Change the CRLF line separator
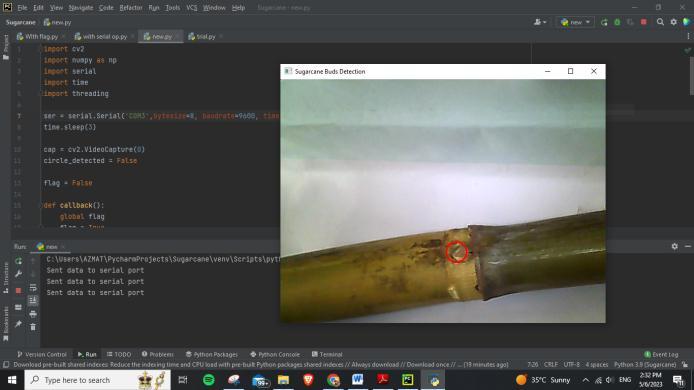 coord(551,365)
